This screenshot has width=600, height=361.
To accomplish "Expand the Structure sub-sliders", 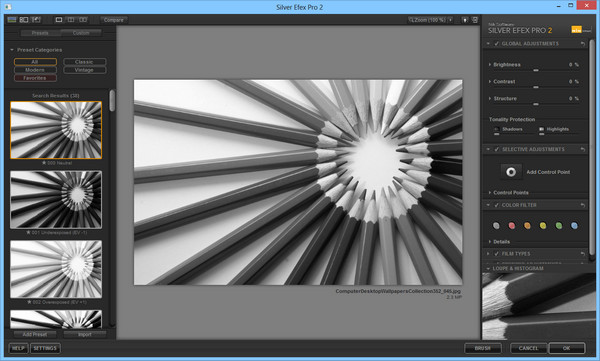I will 490,98.
